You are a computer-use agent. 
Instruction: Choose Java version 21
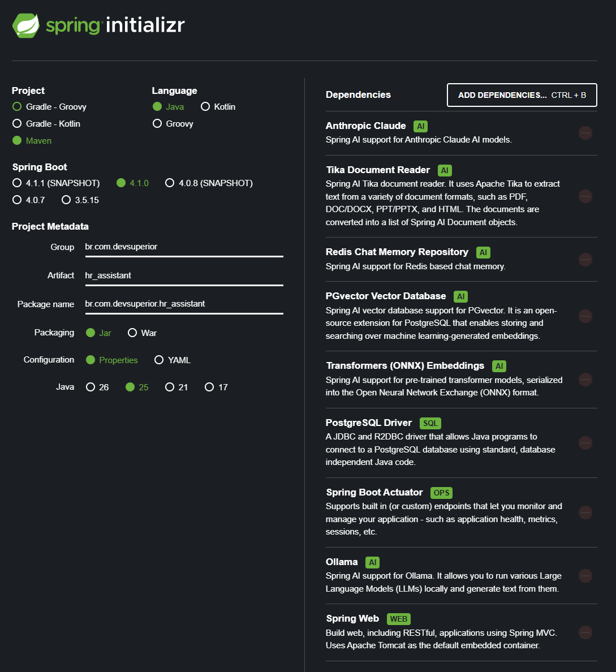176,387
